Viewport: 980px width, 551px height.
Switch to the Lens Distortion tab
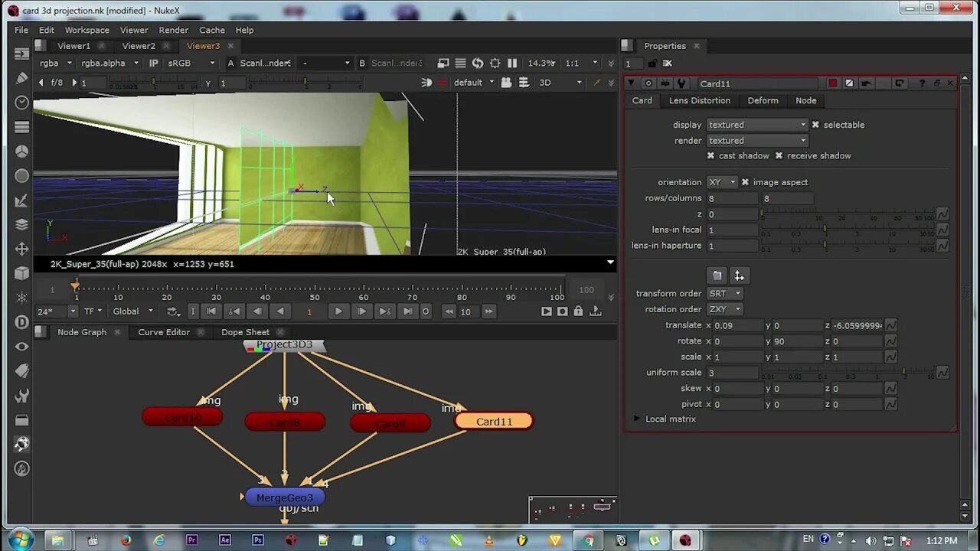click(x=699, y=100)
